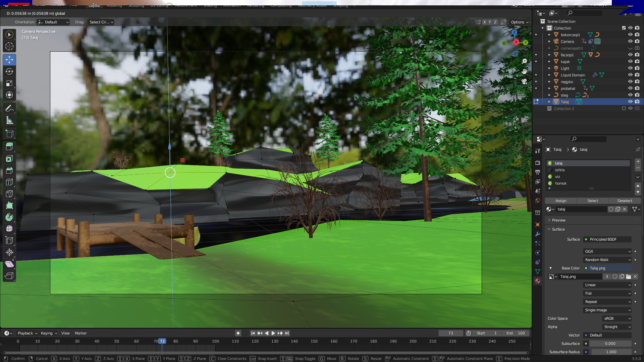Open the GGX distribution dropdown
This screenshot has height=362, width=644.
tap(607, 251)
